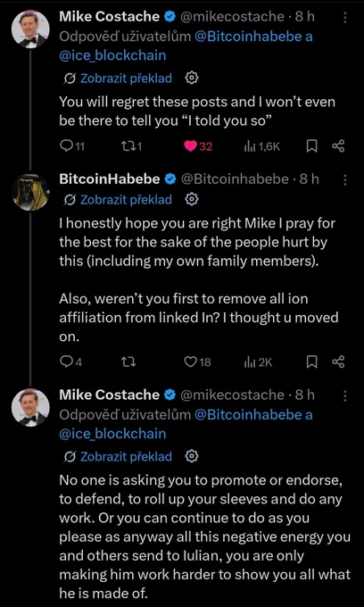Share BitcoinHabebe's tweet
364x607 pixels.
pyautogui.click(x=338, y=362)
